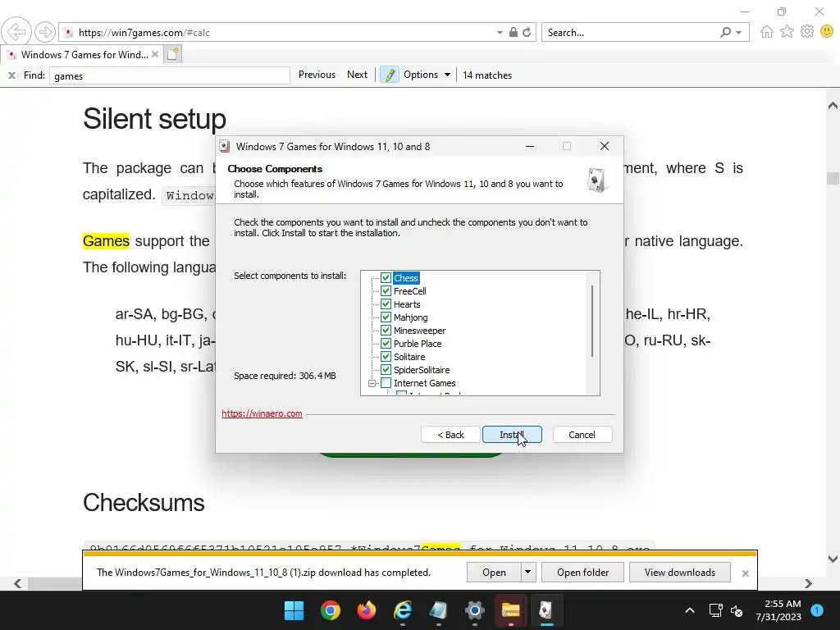The height and width of the screenshot is (630, 840).
Task: Click in the browser Search box
Action: coord(629,33)
